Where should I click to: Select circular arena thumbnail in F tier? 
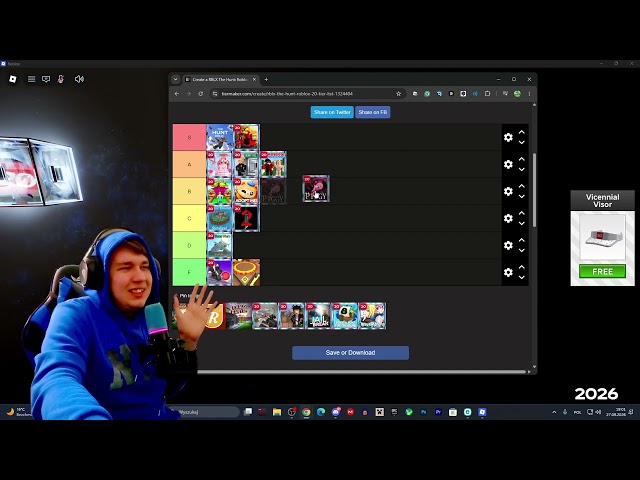pyautogui.click(x=247, y=272)
